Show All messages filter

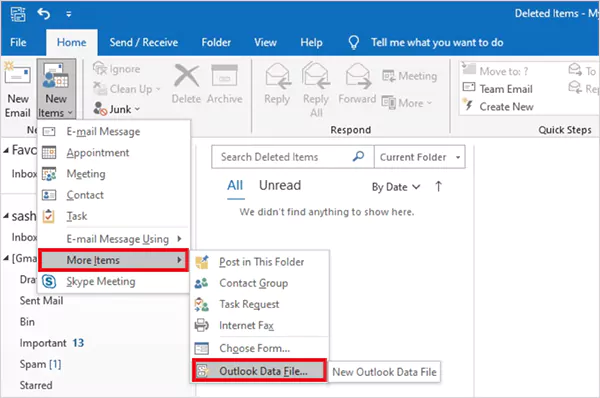pyautogui.click(x=235, y=186)
